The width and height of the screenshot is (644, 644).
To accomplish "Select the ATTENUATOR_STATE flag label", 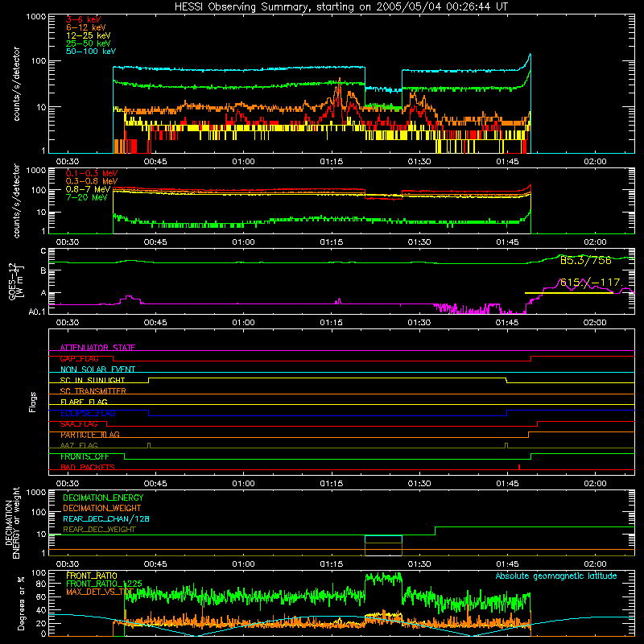I will (x=97, y=348).
